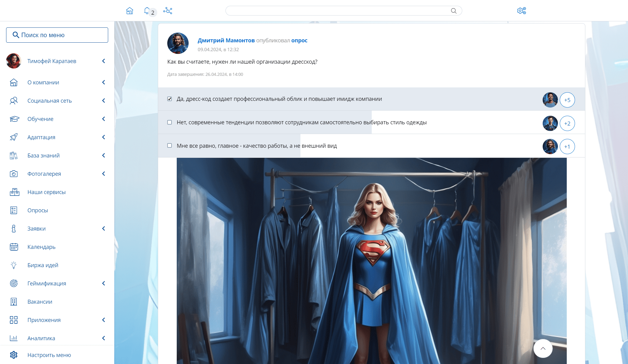Open the network structure icon
Viewport: 628px width, 364px height.
(x=168, y=11)
